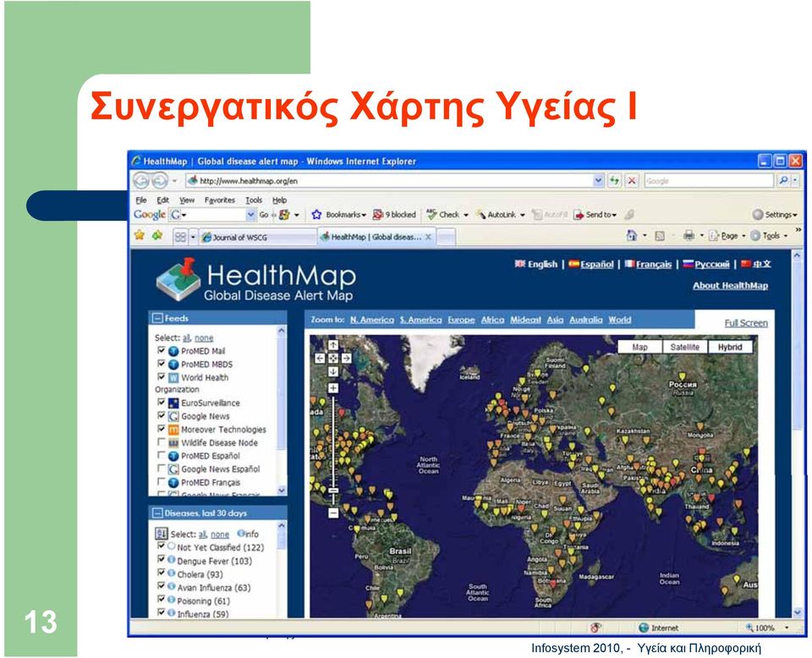Screen dimensions: 812x658
Task: Click the search magnifier icon
Action: pos(783,181)
